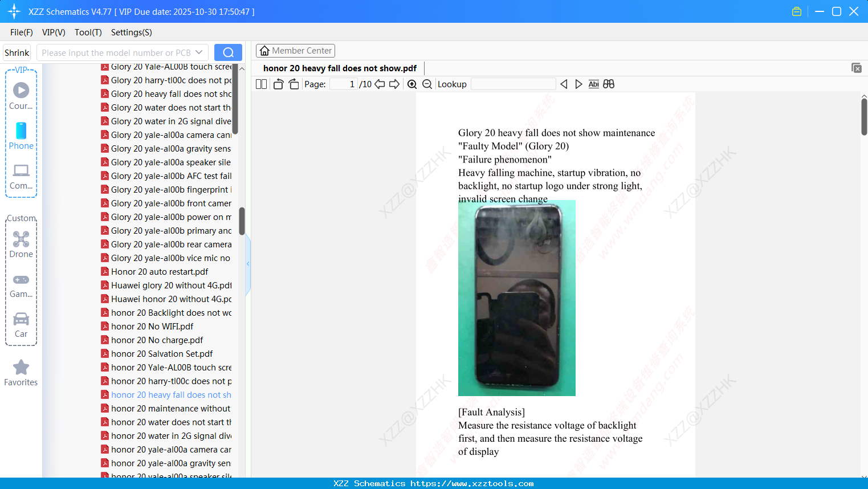Screen dimensions: 868x489
Task: Click the xzztools.com website link
Action: (x=472, y=483)
